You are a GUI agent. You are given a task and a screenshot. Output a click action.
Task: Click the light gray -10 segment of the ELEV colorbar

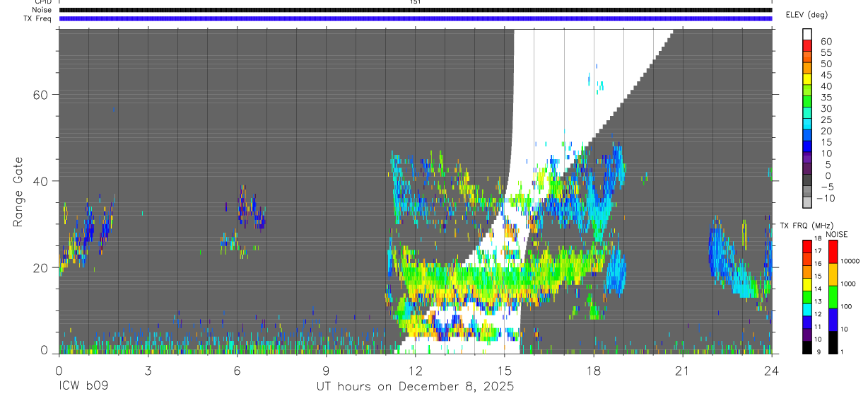click(x=807, y=202)
